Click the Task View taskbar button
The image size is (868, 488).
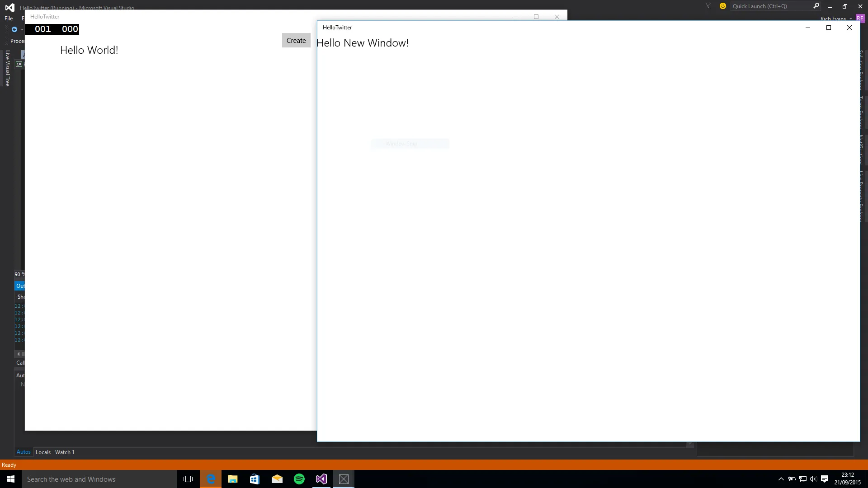pos(188,479)
